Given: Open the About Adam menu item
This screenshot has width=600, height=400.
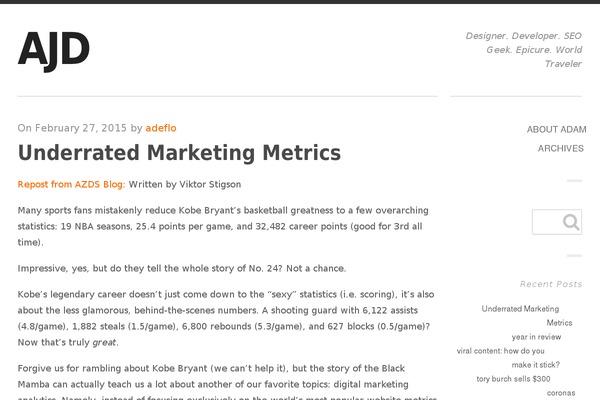Looking at the screenshot, I should pos(554,129).
